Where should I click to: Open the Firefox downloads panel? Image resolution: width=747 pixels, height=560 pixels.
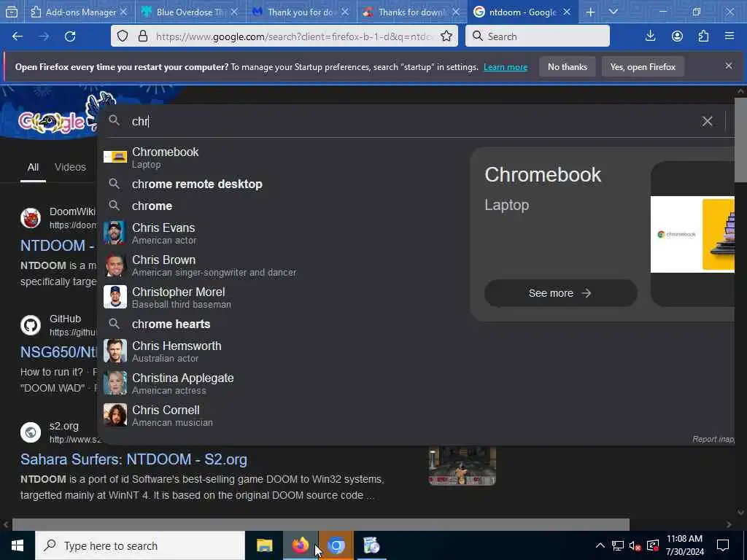tap(650, 36)
